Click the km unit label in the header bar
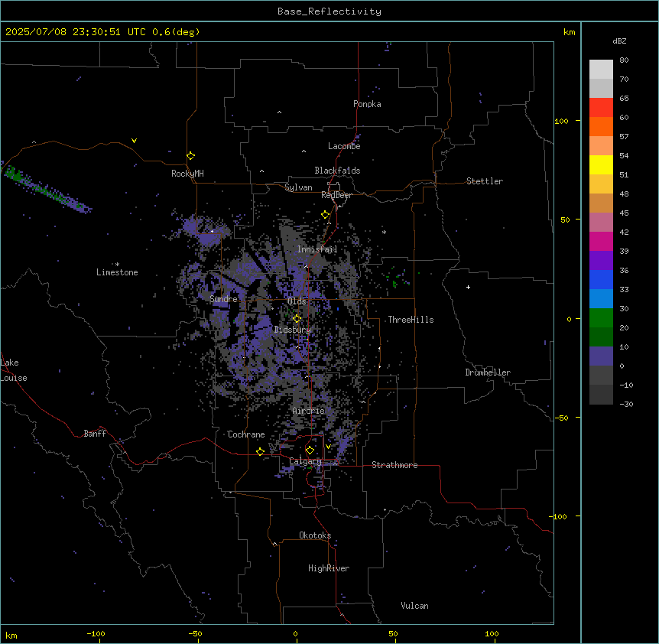 pyautogui.click(x=570, y=32)
